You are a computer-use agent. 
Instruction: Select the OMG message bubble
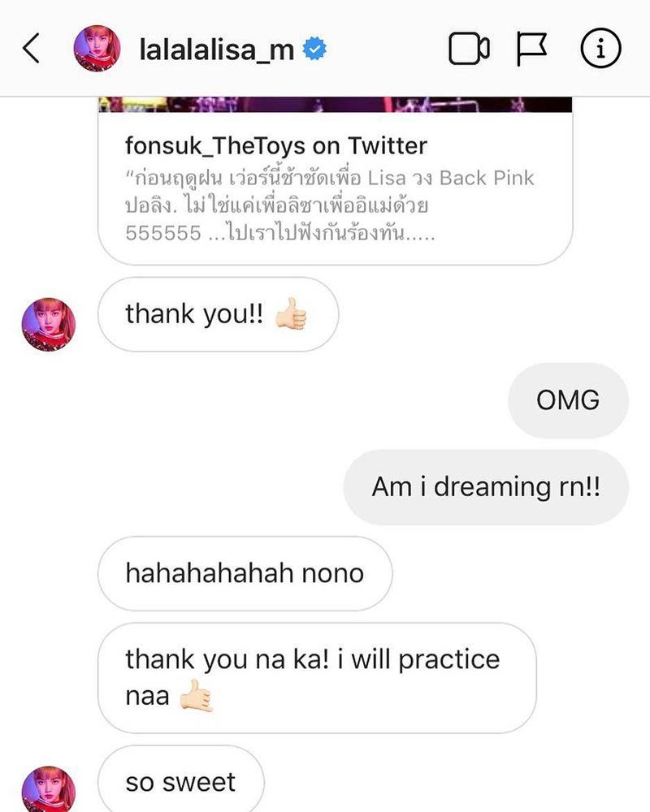click(x=568, y=400)
